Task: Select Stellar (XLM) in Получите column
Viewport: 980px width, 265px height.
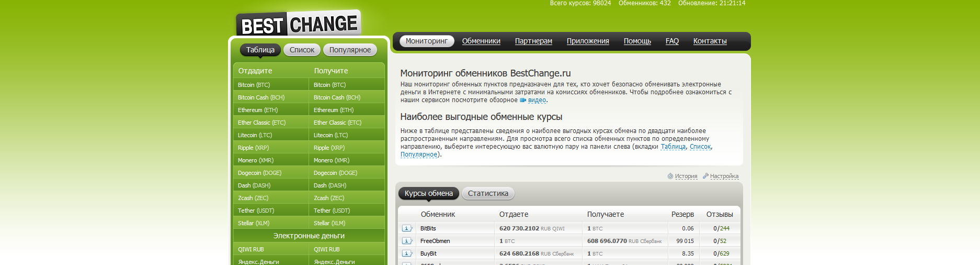Action: click(347, 223)
